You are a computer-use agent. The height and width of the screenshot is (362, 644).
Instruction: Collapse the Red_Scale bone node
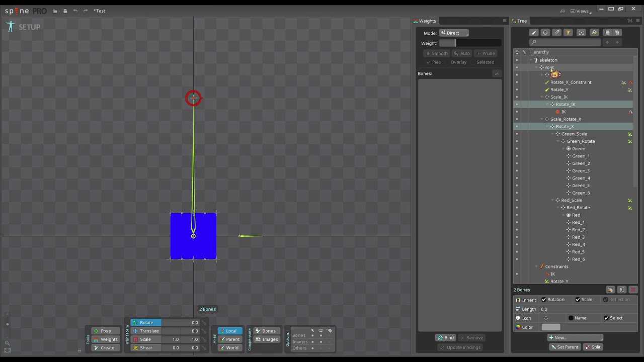(x=552, y=201)
